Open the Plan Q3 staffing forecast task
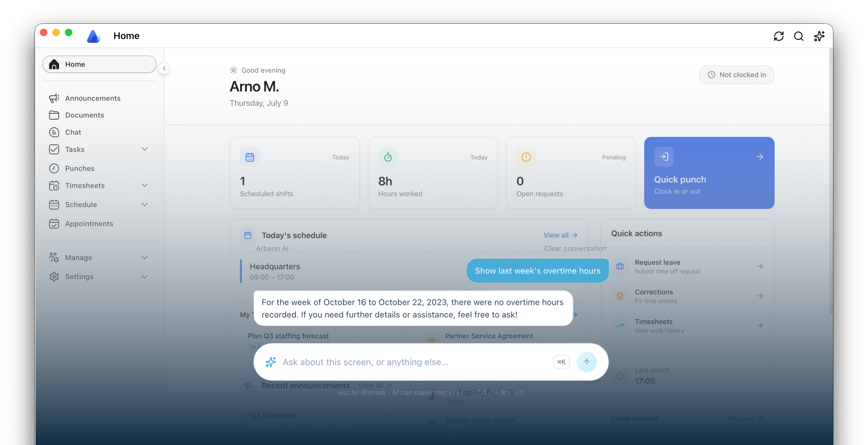868x445 pixels. tap(288, 336)
